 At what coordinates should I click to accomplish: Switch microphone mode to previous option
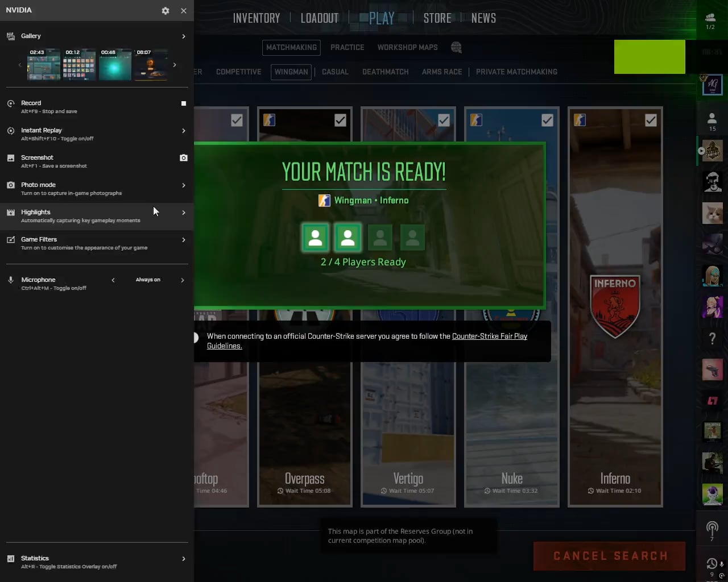(x=113, y=280)
